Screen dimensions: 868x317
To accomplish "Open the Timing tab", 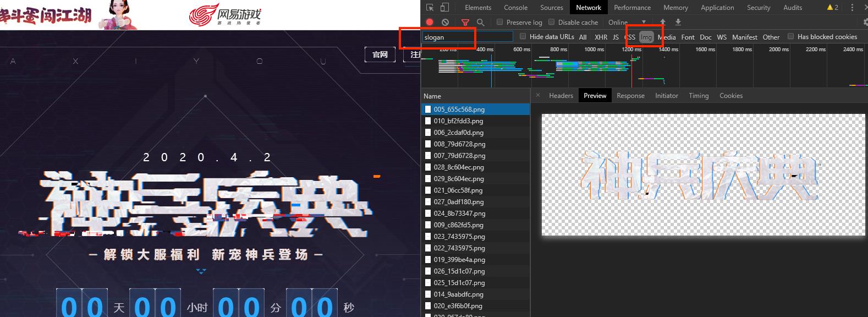I will coord(699,95).
